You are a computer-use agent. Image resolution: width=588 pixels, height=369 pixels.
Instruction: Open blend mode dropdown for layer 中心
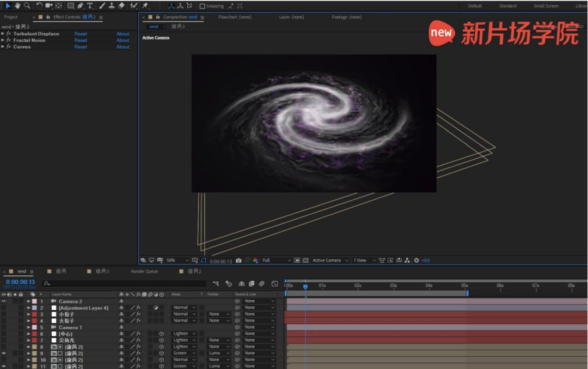click(185, 334)
